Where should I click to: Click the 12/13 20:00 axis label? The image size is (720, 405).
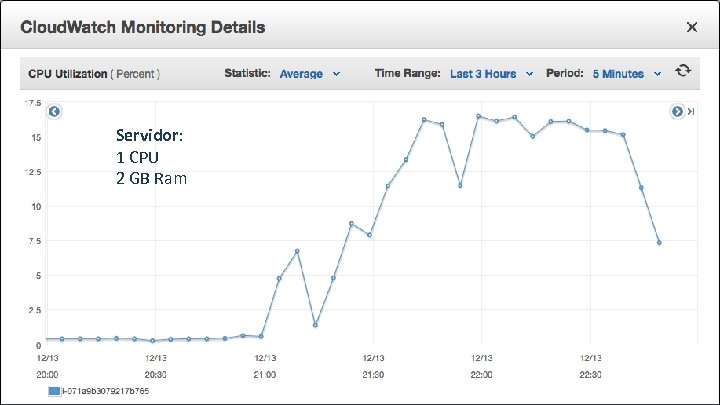click(47, 366)
